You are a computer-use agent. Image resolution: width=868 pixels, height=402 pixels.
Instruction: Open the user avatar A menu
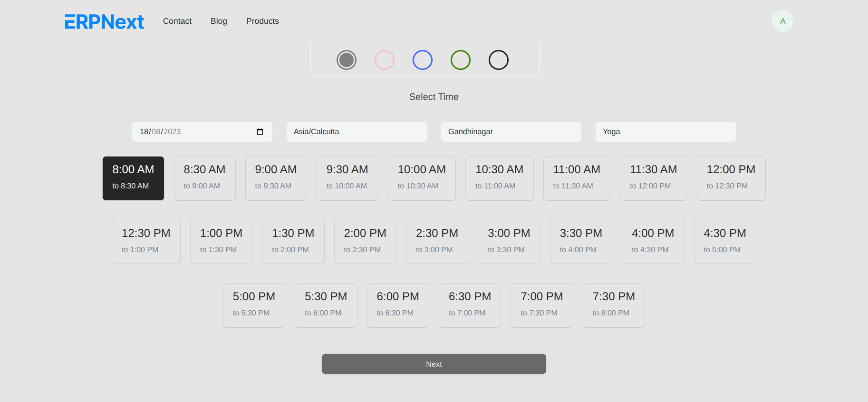pos(782,21)
